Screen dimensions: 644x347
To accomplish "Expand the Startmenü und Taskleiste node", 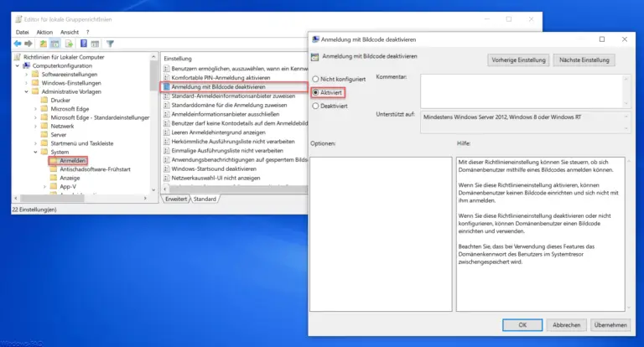I will coord(35,143).
